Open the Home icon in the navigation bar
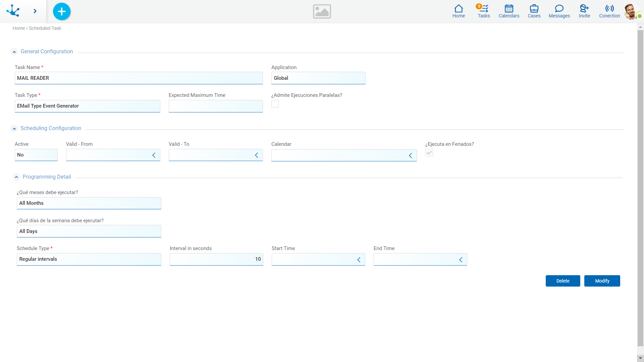Image resolution: width=644 pixels, height=362 pixels. pyautogui.click(x=458, y=11)
